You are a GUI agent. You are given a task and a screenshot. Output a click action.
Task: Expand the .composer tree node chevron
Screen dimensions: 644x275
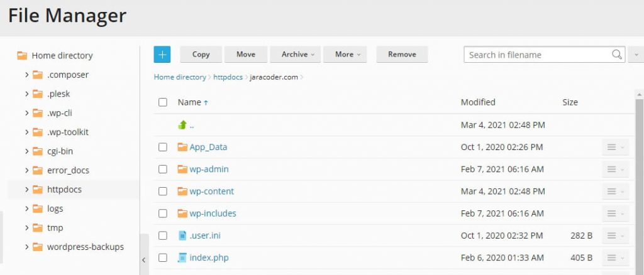click(x=26, y=75)
